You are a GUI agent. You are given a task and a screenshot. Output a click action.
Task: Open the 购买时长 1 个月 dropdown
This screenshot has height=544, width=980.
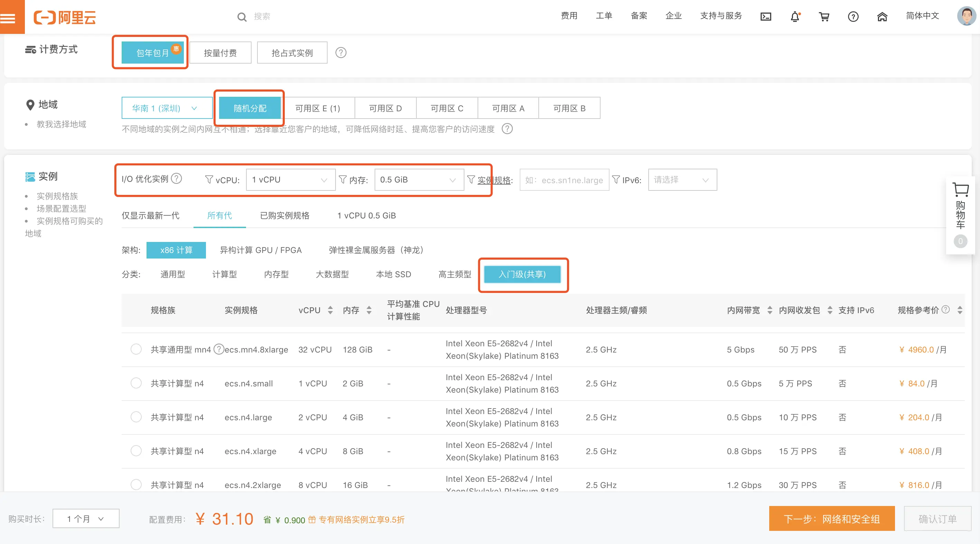pyautogui.click(x=86, y=518)
